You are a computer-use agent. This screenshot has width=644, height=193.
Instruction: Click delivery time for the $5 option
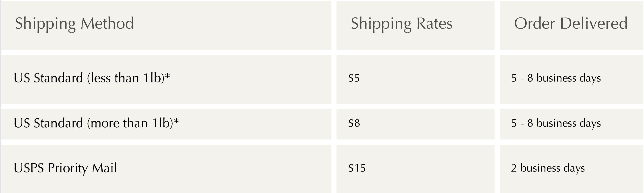click(556, 78)
